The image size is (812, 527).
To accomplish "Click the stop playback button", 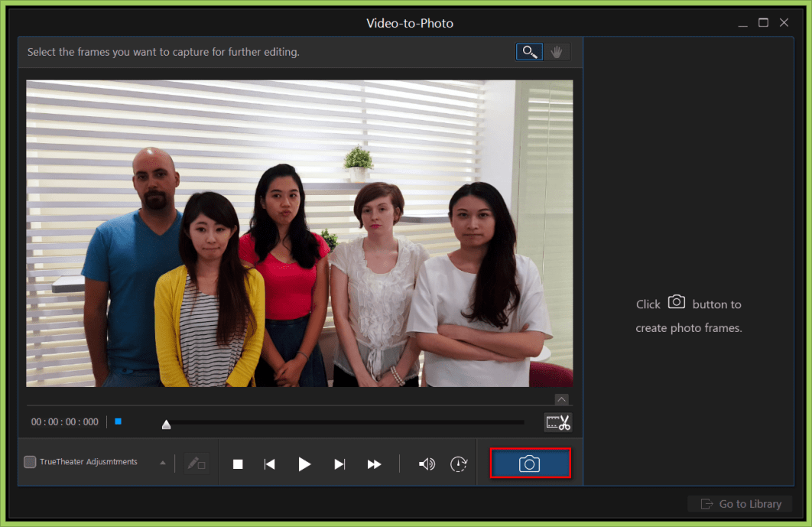I will click(238, 464).
